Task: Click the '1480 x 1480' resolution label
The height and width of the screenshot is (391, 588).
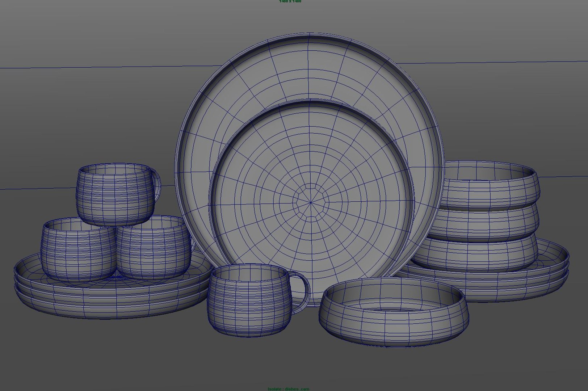Action: [290, 1]
